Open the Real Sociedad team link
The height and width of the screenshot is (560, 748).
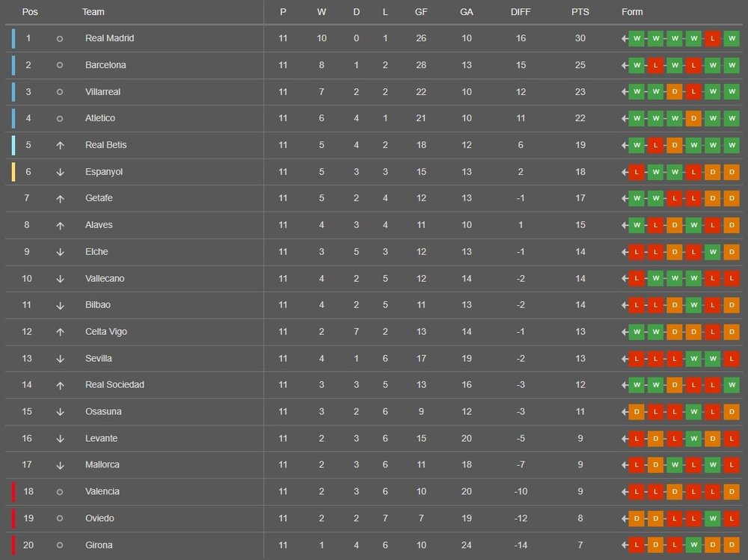click(114, 385)
